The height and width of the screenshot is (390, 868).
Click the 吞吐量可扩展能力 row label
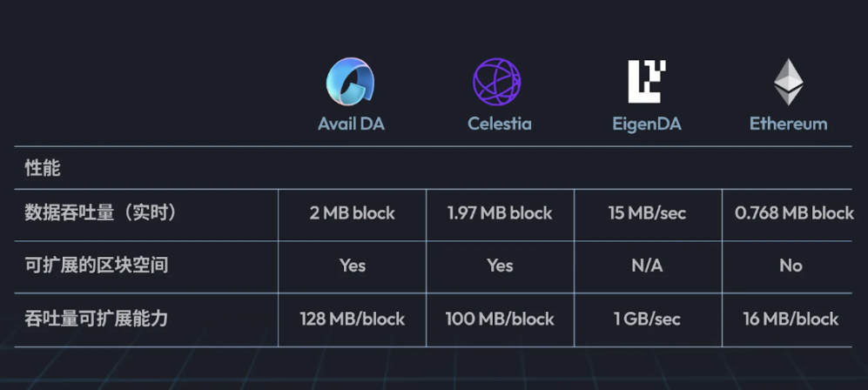point(97,319)
